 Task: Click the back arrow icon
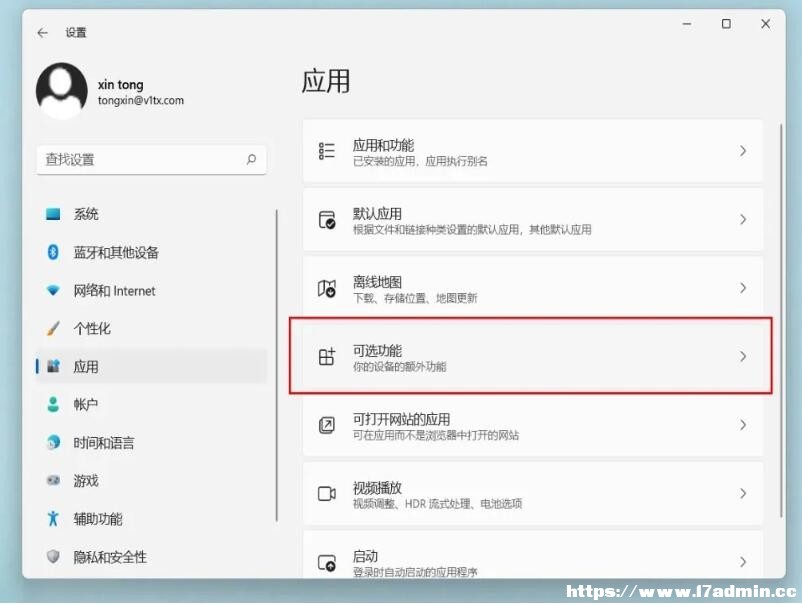pos(42,33)
